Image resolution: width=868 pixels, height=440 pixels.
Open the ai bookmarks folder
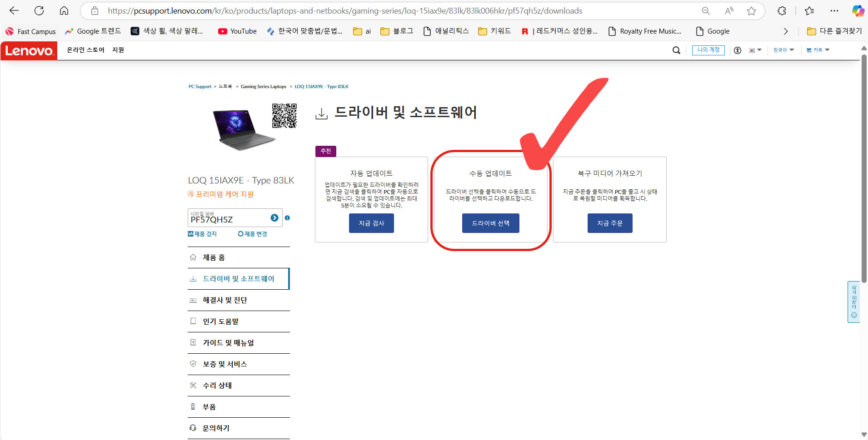[x=362, y=31]
